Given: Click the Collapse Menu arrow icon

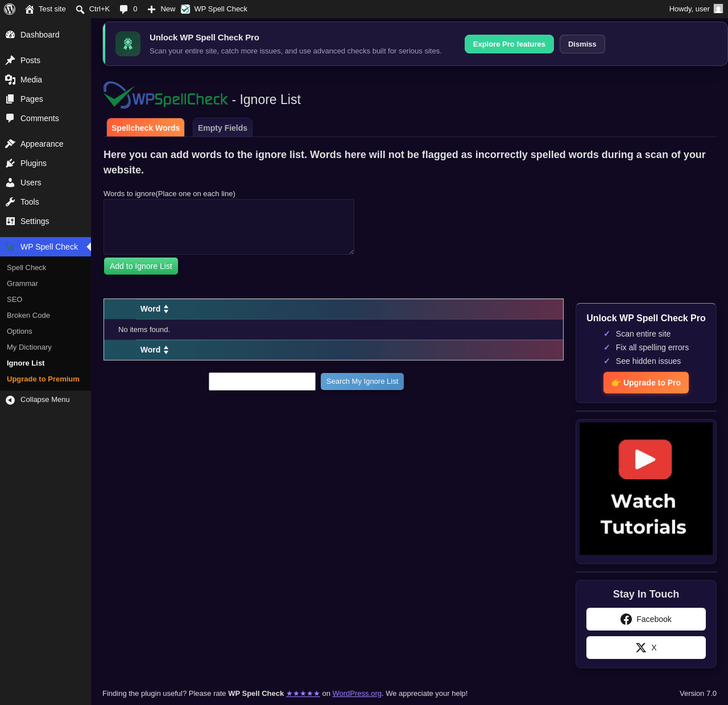Looking at the screenshot, I should 10,400.
